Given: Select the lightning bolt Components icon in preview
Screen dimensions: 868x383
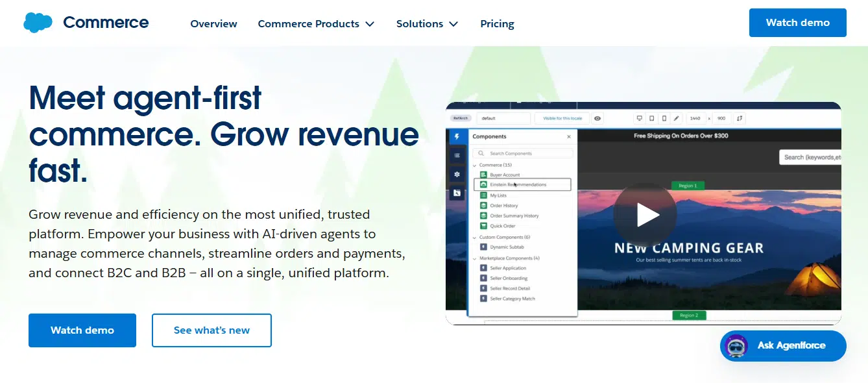Looking at the screenshot, I should pyautogui.click(x=457, y=137).
